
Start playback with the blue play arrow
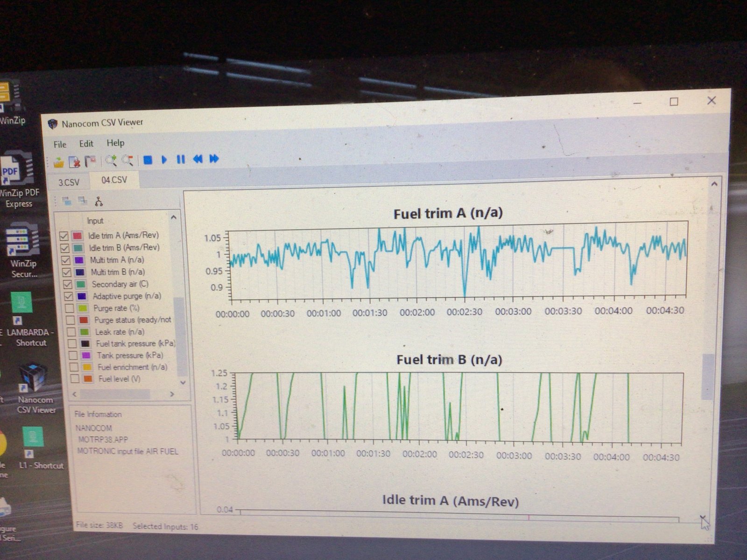pyautogui.click(x=164, y=160)
